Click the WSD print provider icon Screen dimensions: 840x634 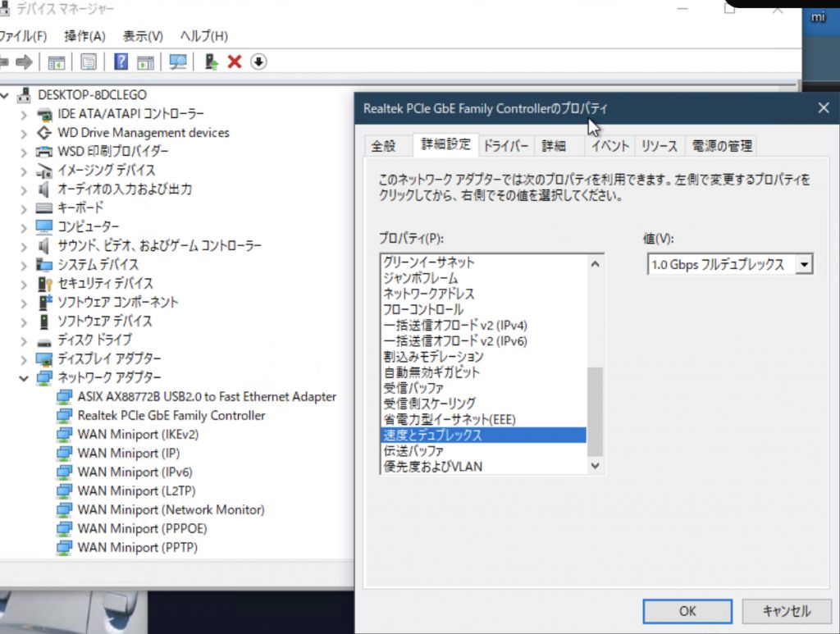point(44,152)
